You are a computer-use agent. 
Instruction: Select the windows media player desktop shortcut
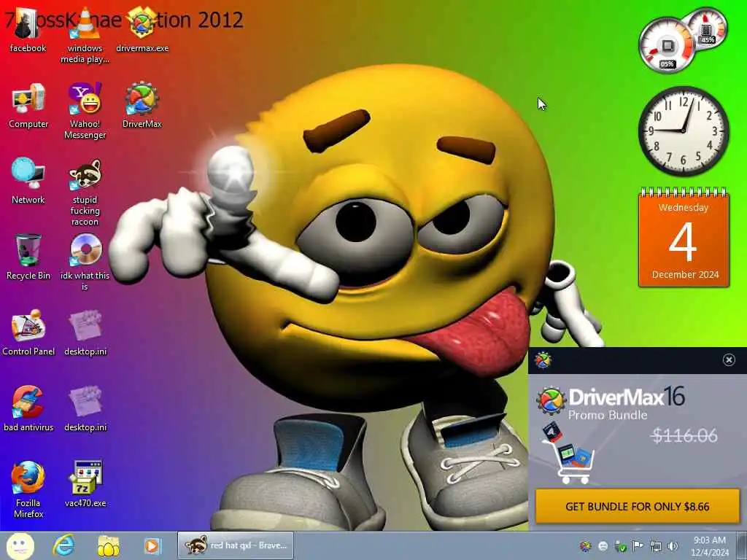pos(85,34)
